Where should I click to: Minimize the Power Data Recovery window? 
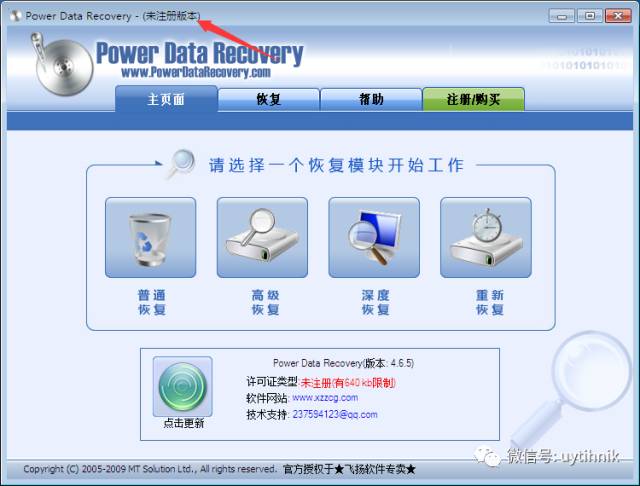point(562,16)
